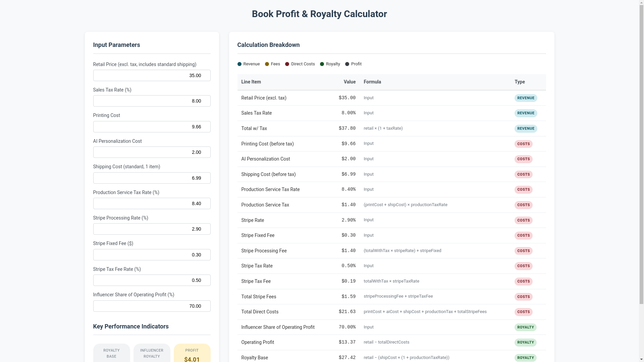Click the Fees legend color dot
644x362 pixels.
coord(267,64)
